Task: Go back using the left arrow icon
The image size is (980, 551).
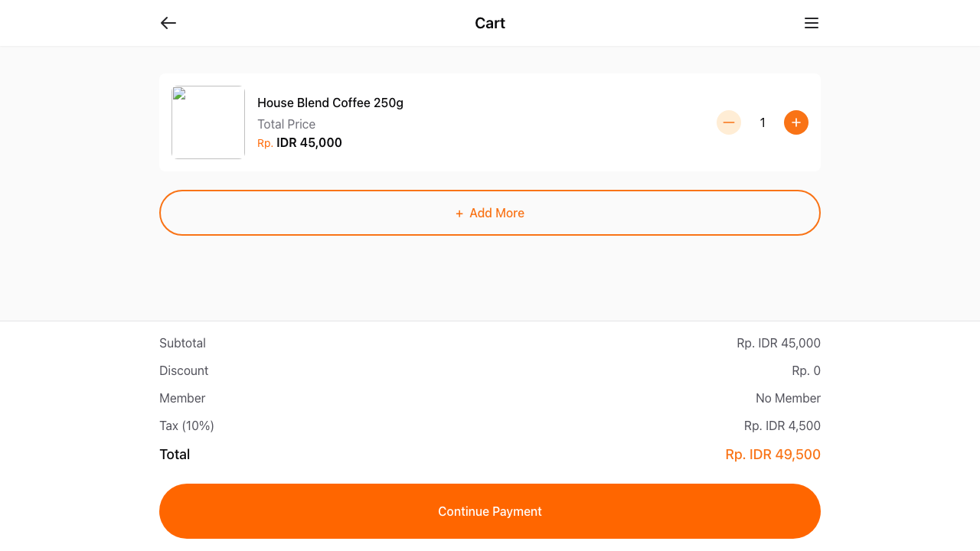Action: pos(168,23)
